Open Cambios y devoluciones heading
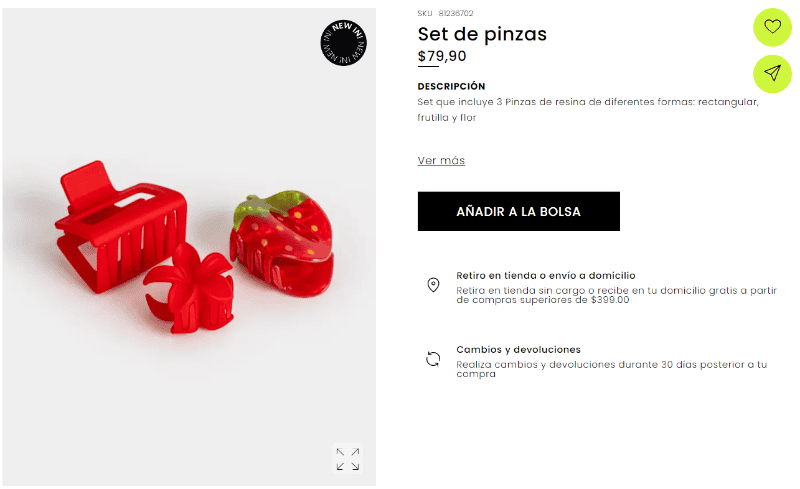This screenshot has height=489, width=800. [518, 350]
